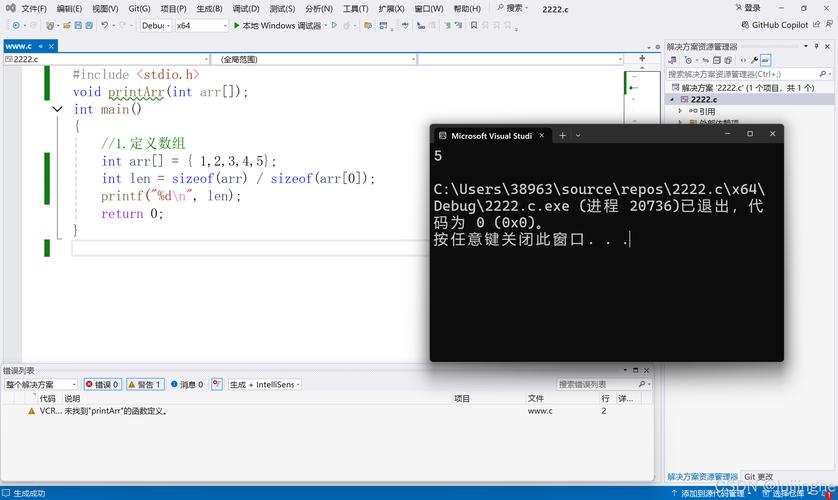Open the 帮助(H) menu
Screen dimensions: 838x500
point(467,9)
